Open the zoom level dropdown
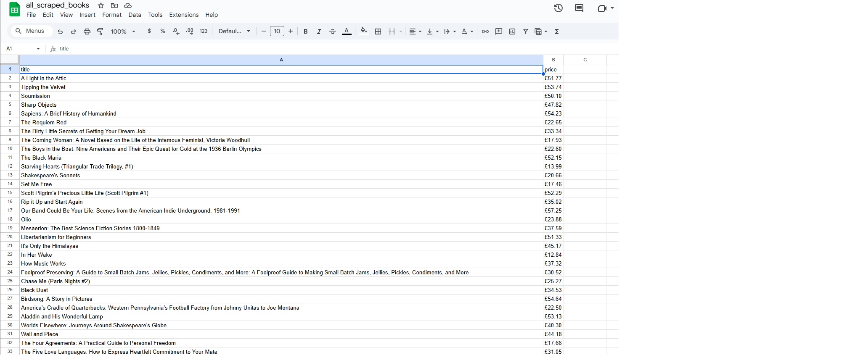This screenshot has height=363, width=868. pos(123,32)
